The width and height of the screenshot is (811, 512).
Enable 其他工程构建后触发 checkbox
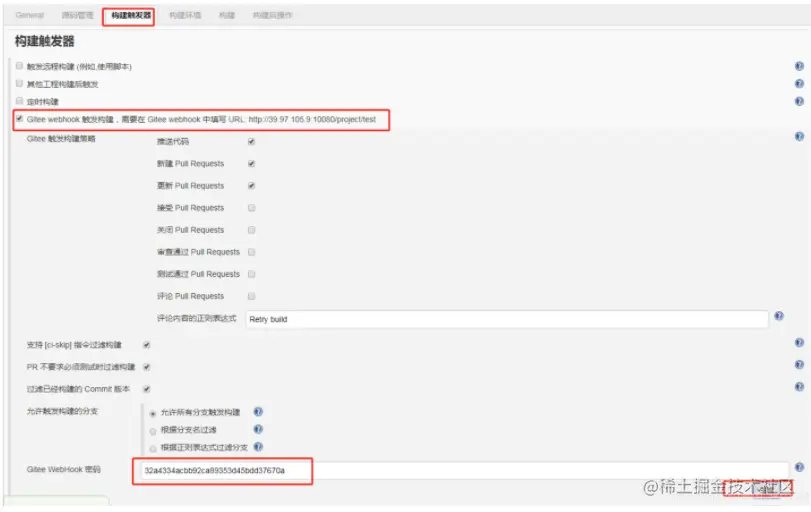click(19, 83)
